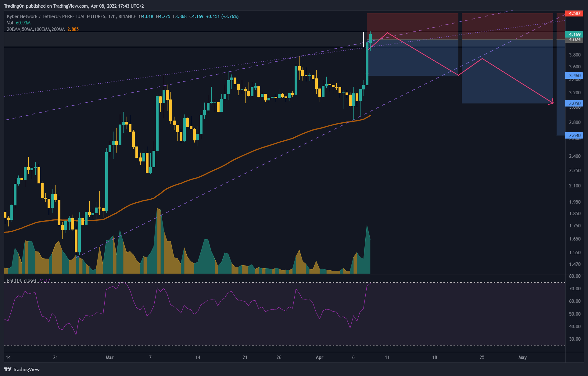Click the 60.00 RSI scale label
The width and height of the screenshot is (588, 376).
coord(575,301)
